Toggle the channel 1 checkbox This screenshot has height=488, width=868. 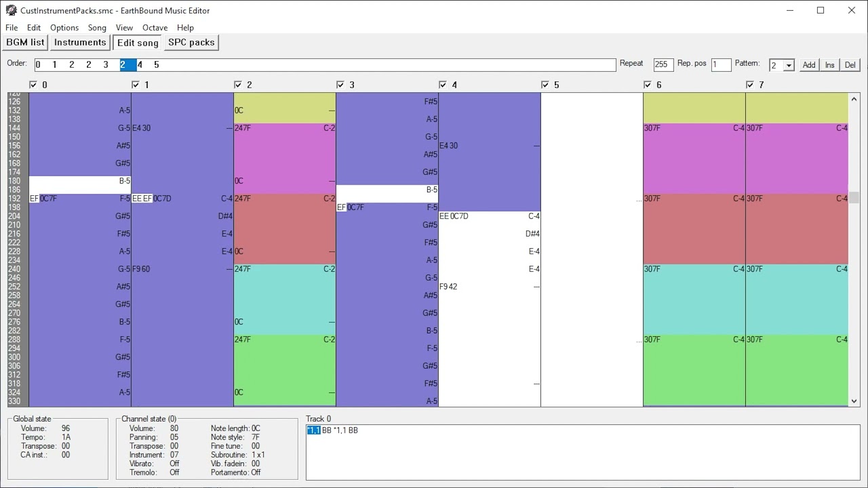(136, 85)
